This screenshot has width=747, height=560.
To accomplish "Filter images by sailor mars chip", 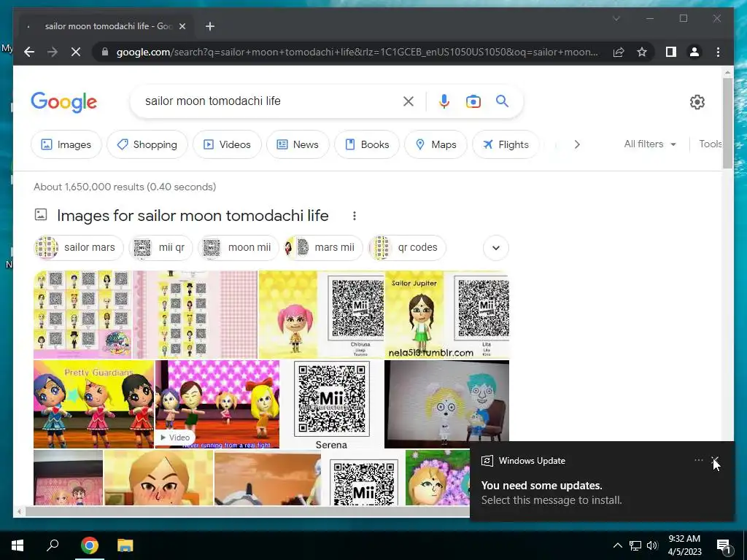I will (x=79, y=248).
